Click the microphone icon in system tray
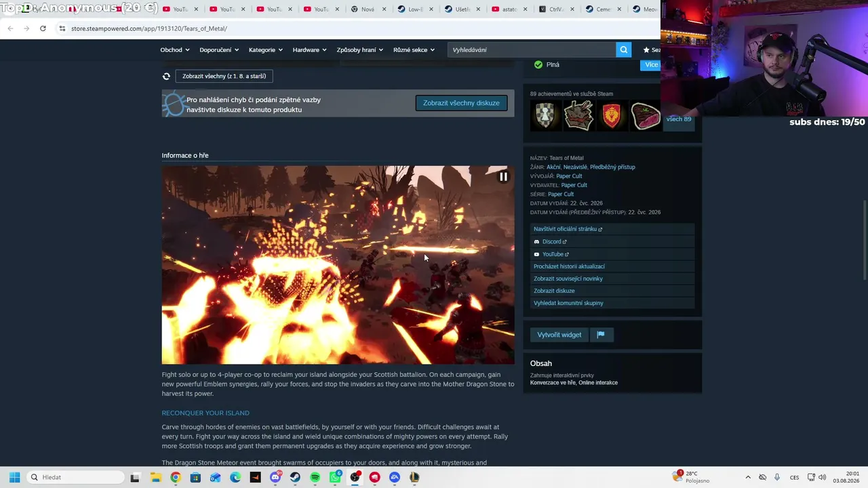Image resolution: width=868 pixels, height=488 pixels. [777, 477]
